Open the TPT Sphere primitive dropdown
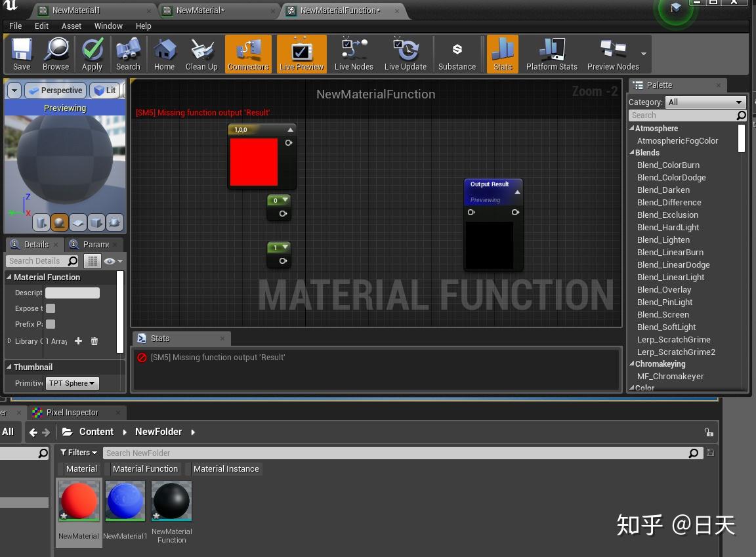 [x=72, y=383]
